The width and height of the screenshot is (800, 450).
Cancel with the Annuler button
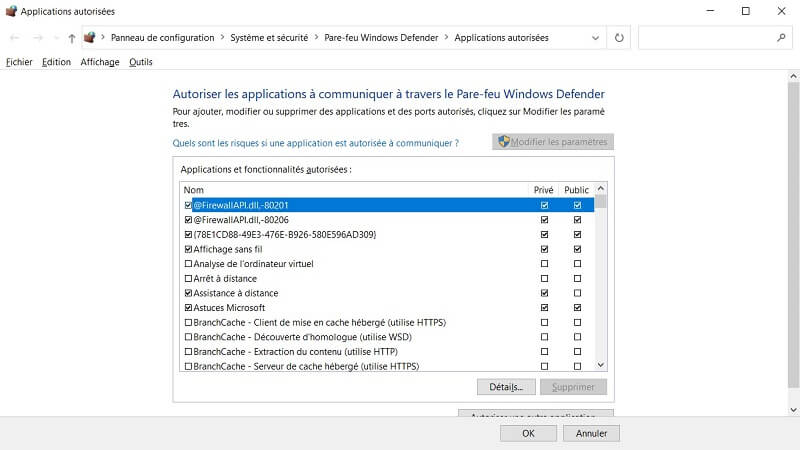pos(591,433)
